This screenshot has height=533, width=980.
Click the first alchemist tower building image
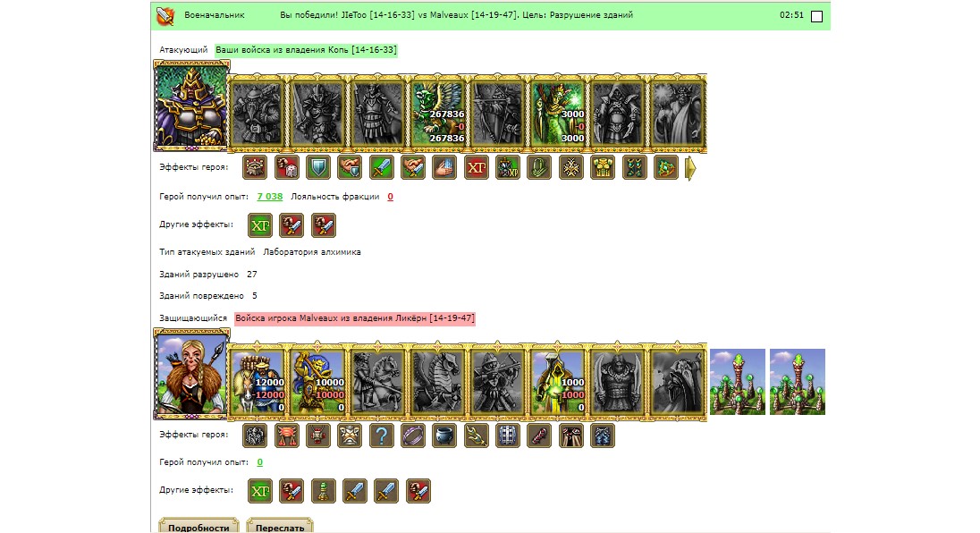click(x=738, y=382)
